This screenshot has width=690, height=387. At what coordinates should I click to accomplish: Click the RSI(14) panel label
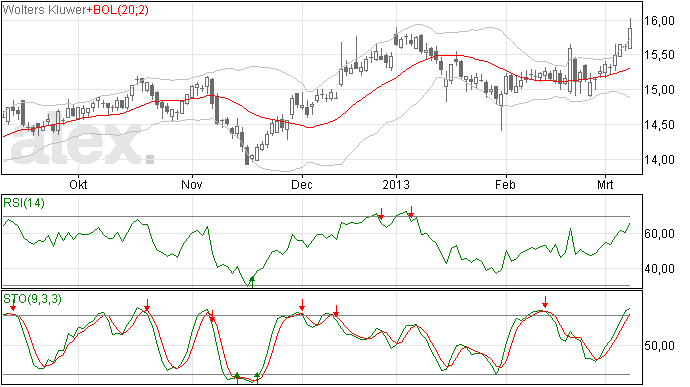(24, 203)
